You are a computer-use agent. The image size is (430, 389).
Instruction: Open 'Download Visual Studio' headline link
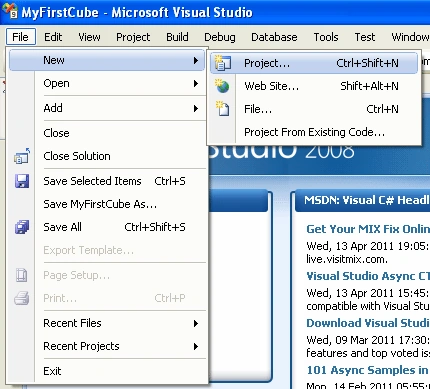pyautogui.click(x=368, y=323)
